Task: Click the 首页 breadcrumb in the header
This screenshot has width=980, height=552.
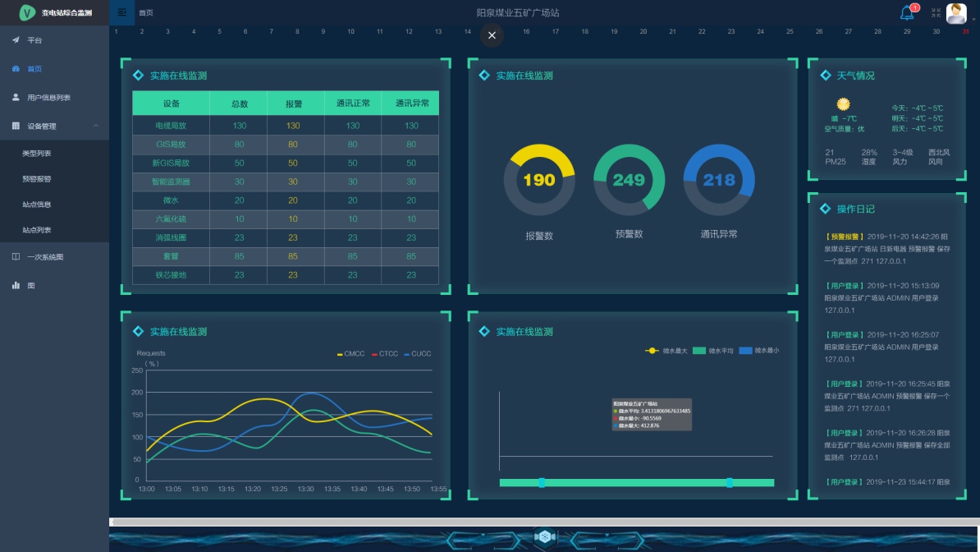Action: coord(146,13)
